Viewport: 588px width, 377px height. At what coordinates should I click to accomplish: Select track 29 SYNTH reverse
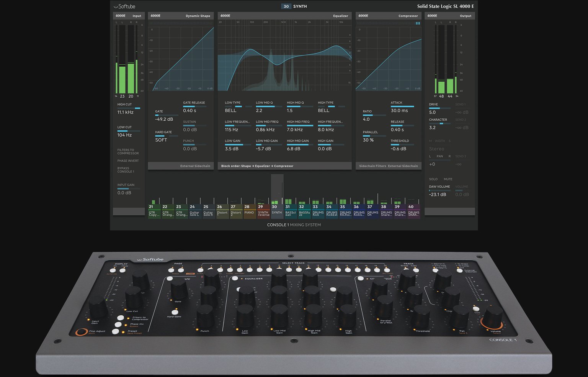[263, 211]
